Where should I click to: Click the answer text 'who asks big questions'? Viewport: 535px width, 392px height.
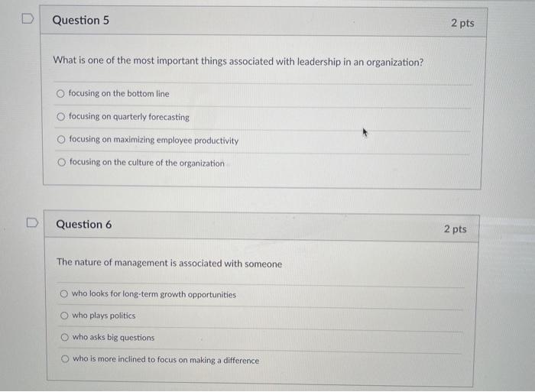tap(113, 337)
